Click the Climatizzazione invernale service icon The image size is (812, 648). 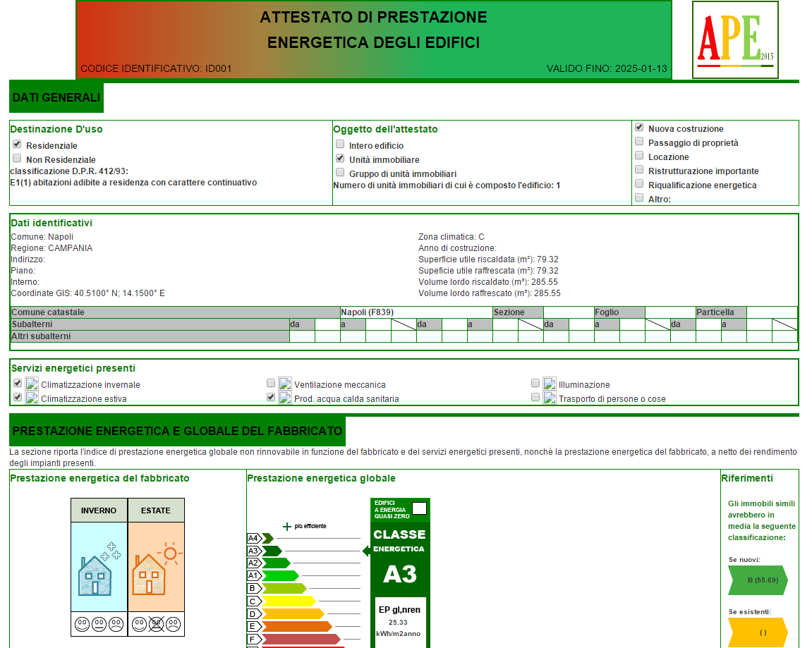(32, 384)
